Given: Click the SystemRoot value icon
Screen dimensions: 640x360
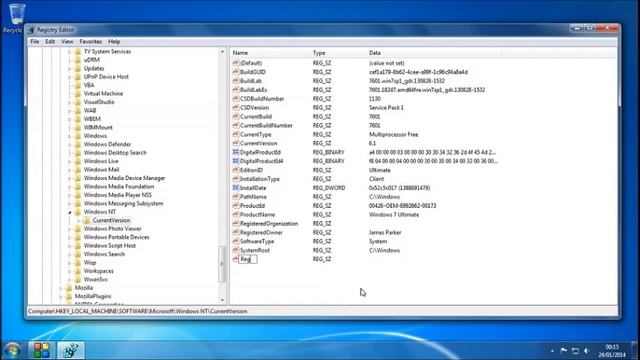Looking at the screenshot, I should click(x=236, y=250).
